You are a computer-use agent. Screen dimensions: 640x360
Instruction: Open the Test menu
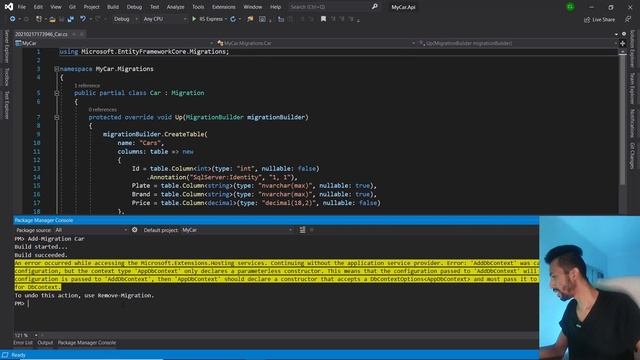point(155,7)
